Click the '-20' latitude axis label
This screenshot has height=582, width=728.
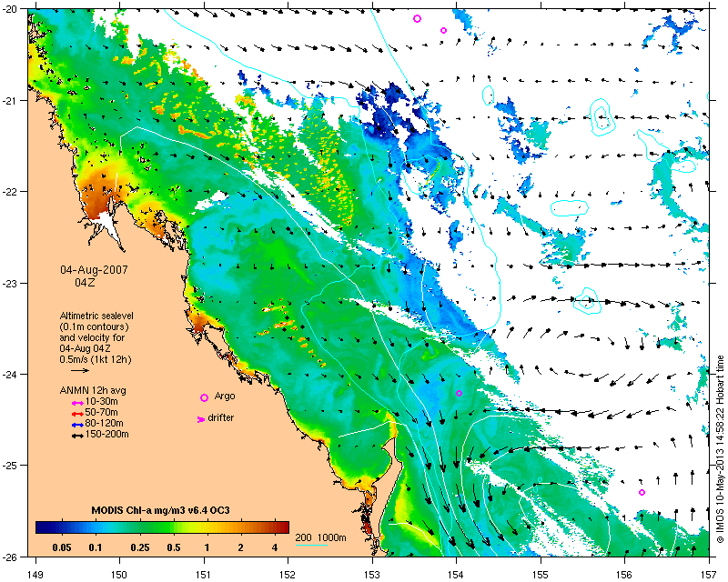pos(9,9)
